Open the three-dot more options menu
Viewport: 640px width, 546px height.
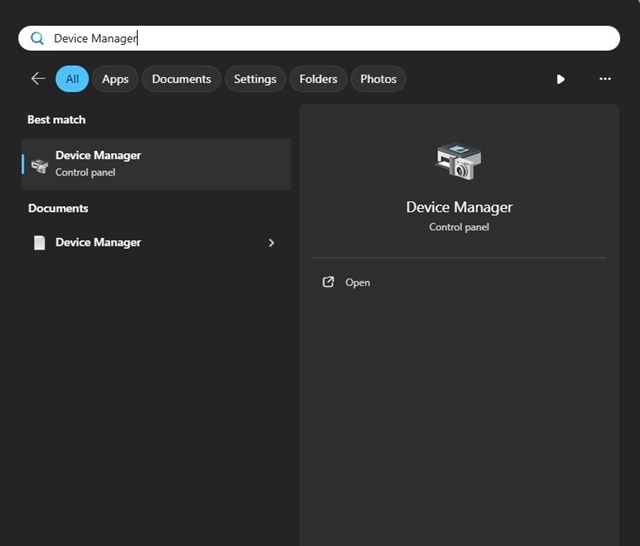[605, 79]
